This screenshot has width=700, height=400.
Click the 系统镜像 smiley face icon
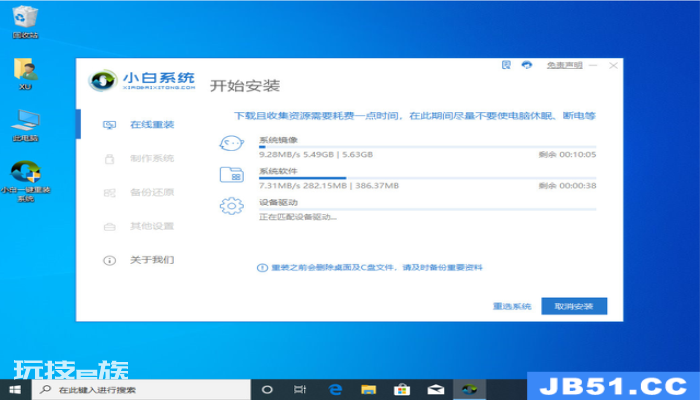point(231,144)
